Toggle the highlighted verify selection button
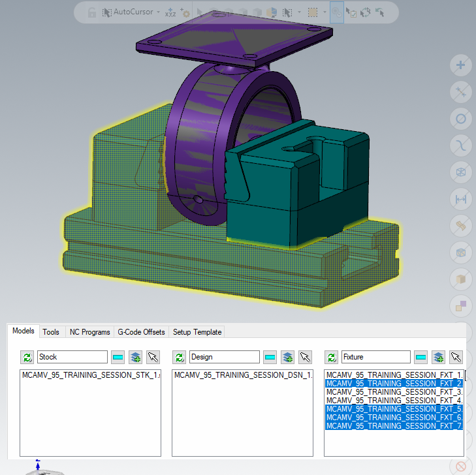The width and height of the screenshot is (476, 475). [337, 12]
